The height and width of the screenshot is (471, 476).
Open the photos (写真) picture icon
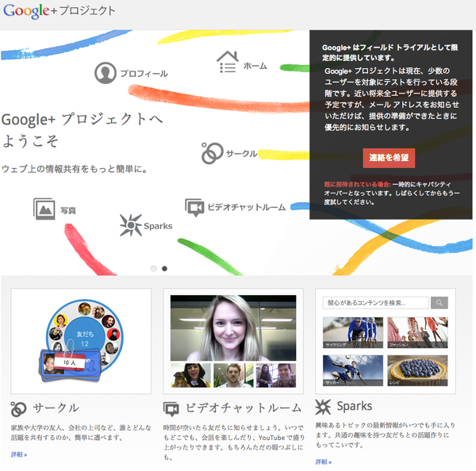point(44,209)
